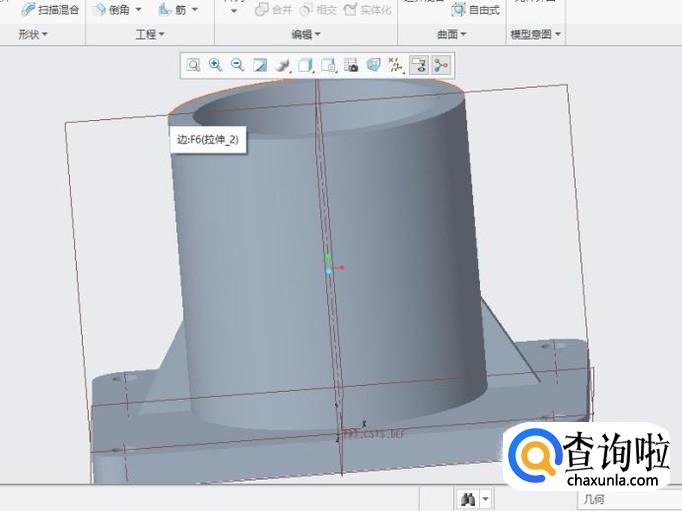Toggle the annotation display icon
Screen dimensions: 682x511
tap(419, 65)
